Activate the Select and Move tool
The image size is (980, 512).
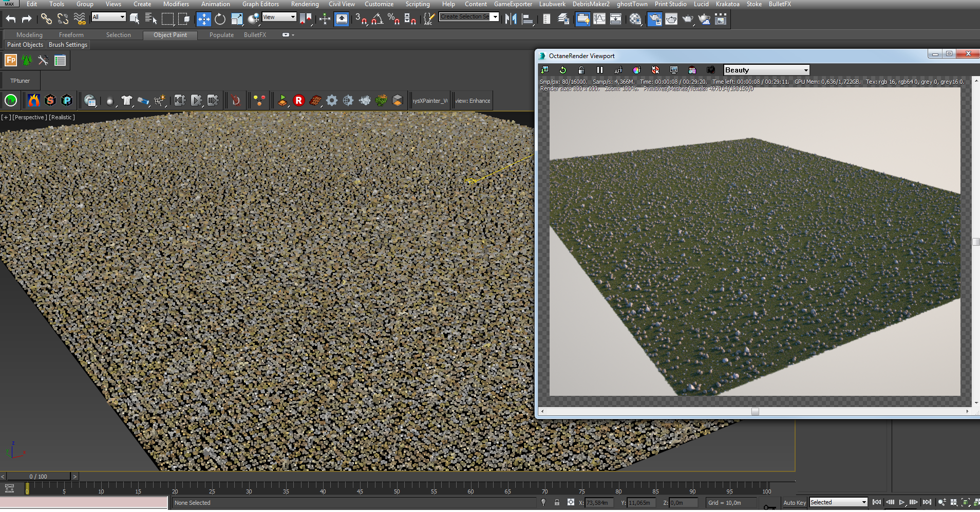(x=204, y=20)
